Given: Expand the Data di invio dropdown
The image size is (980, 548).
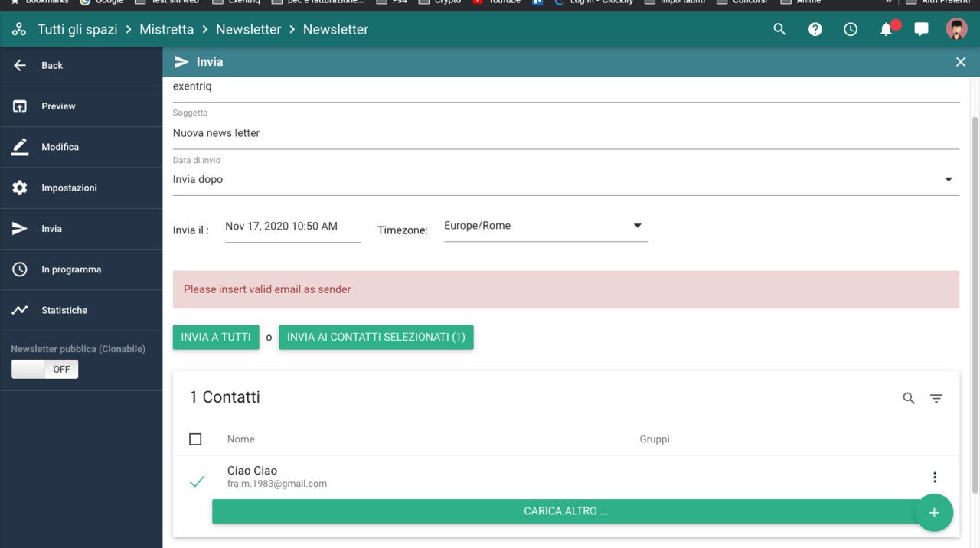Looking at the screenshot, I should 948,179.
